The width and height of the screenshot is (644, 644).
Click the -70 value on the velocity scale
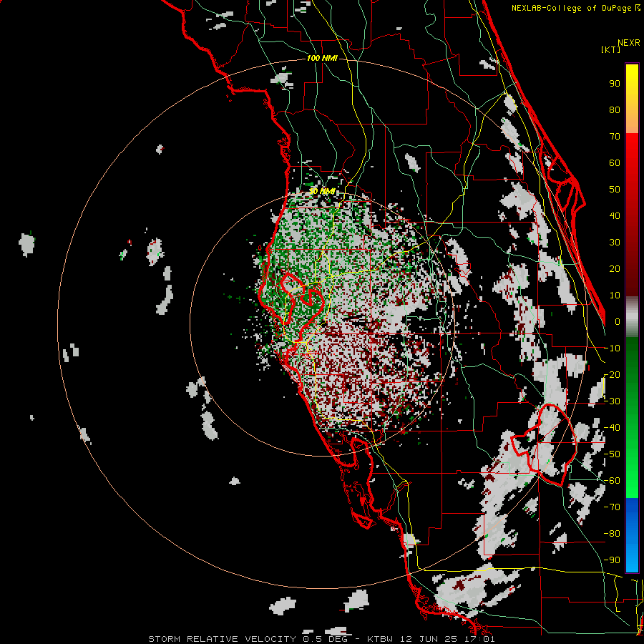(612, 507)
